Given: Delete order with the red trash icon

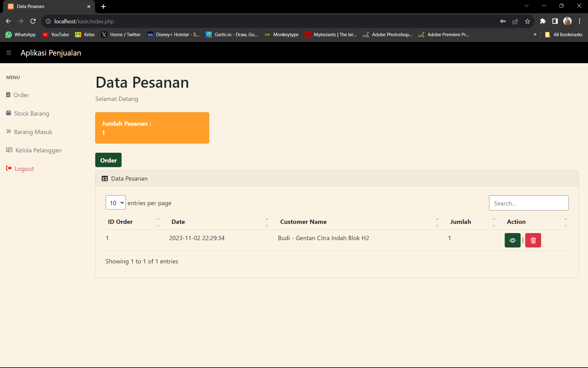Looking at the screenshot, I should pos(533,240).
